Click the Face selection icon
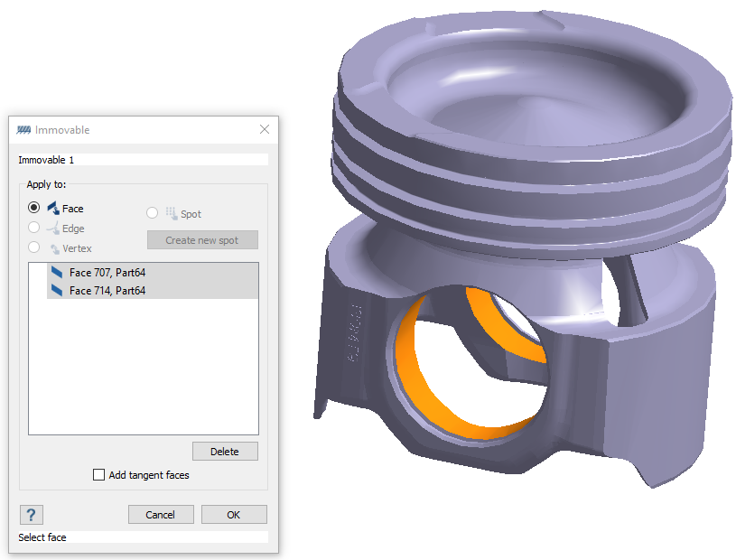The height and width of the screenshot is (560, 736). 53,209
